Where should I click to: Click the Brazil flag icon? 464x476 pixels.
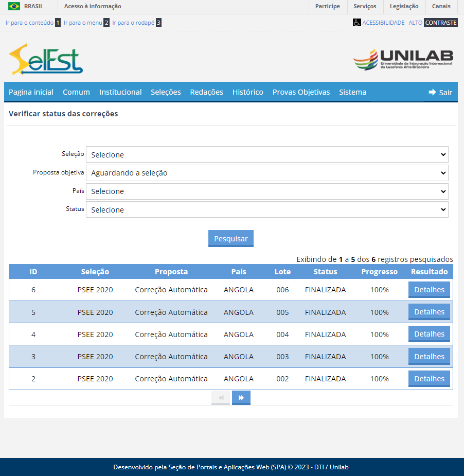[x=14, y=7]
